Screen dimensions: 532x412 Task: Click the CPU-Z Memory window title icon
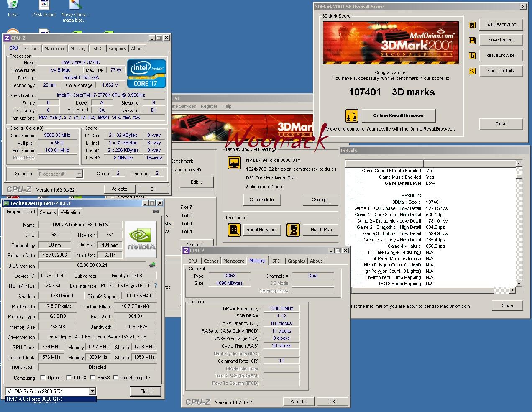186,251
